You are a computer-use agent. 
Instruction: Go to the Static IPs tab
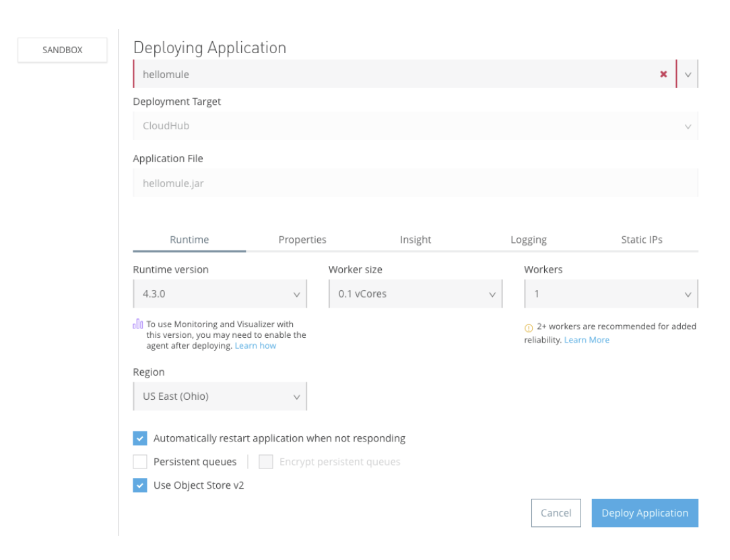coord(642,240)
